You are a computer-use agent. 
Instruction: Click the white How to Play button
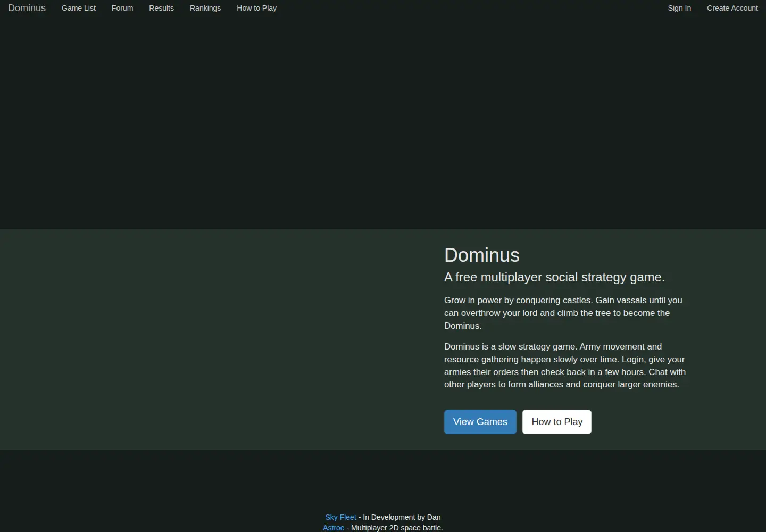(x=557, y=422)
